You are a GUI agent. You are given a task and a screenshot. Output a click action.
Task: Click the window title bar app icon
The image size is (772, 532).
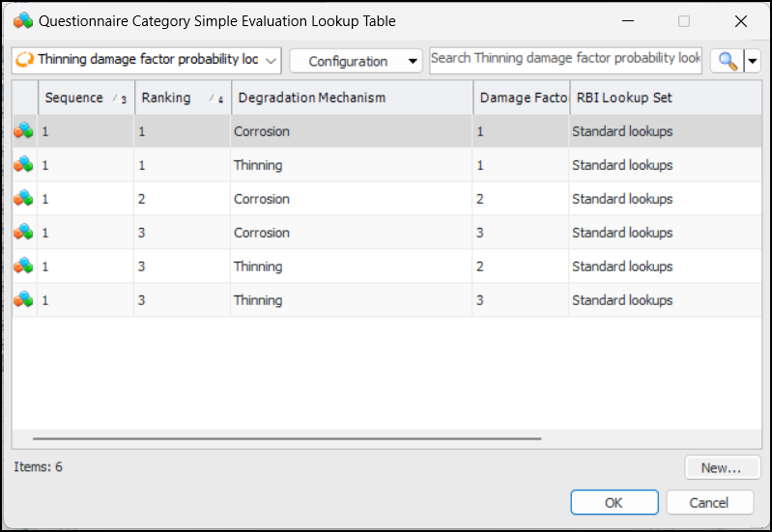tap(23, 20)
